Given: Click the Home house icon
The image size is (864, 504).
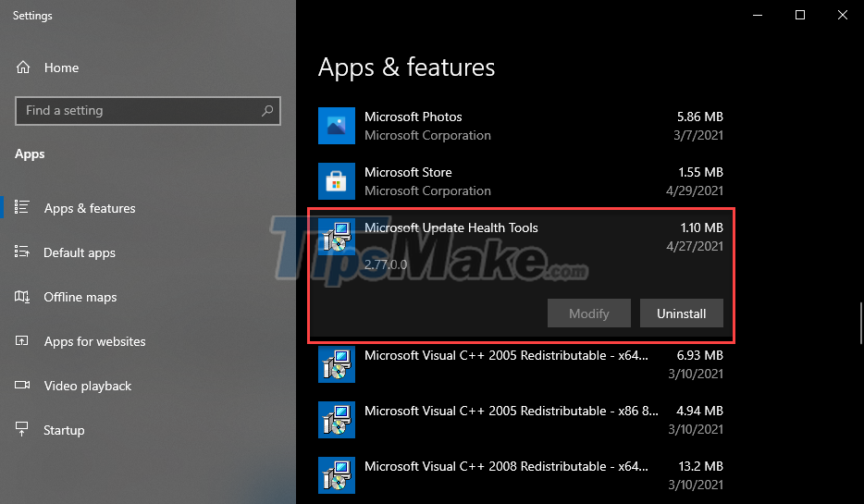Looking at the screenshot, I should point(23,68).
